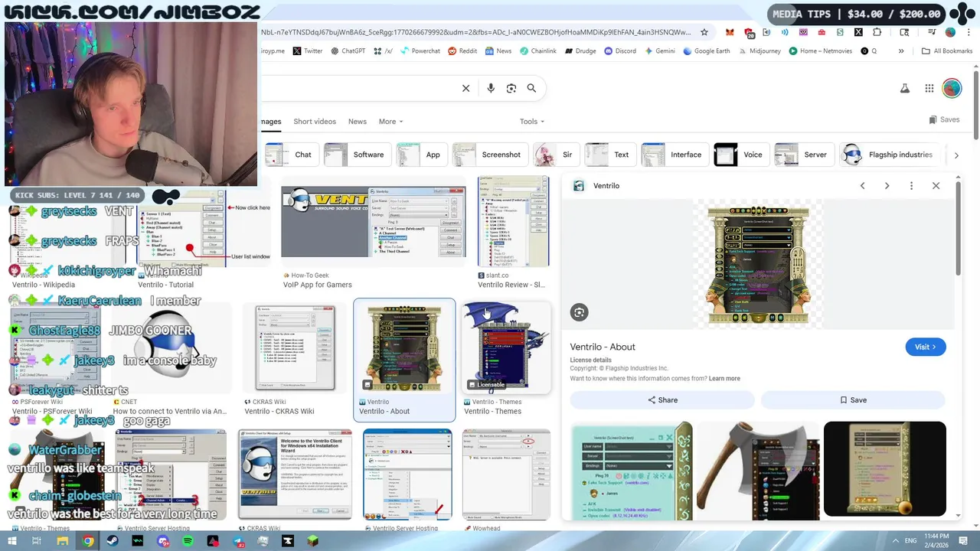The width and height of the screenshot is (980, 551).
Task: Go to previous image in preview panel
Action: click(862, 186)
